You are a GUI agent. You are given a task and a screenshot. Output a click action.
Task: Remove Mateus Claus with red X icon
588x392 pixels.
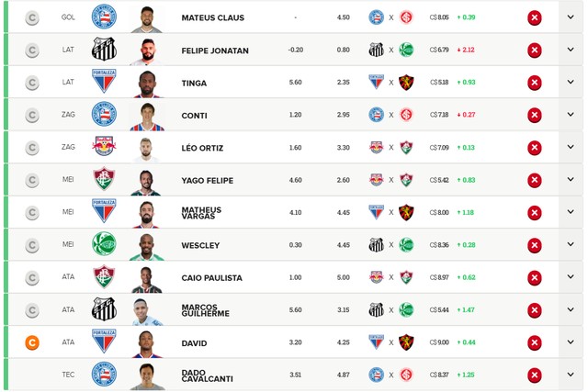pyautogui.click(x=535, y=17)
